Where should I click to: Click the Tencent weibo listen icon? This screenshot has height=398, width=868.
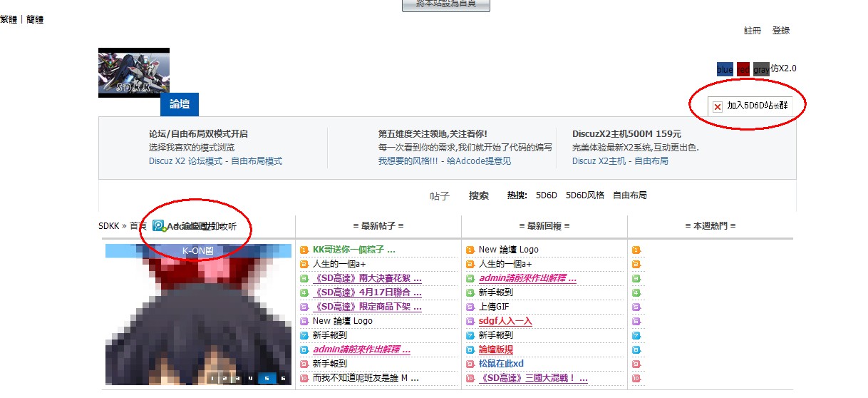pyautogui.click(x=159, y=226)
